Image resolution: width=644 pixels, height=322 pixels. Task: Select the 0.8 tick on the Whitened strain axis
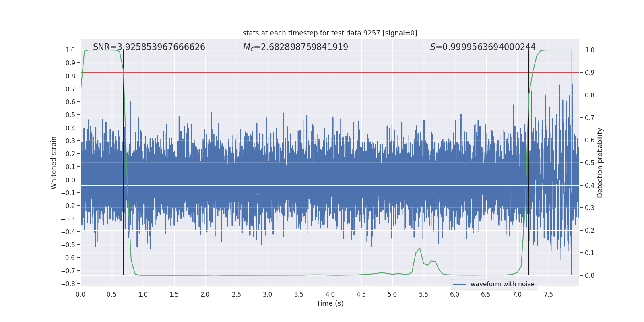[70, 76]
